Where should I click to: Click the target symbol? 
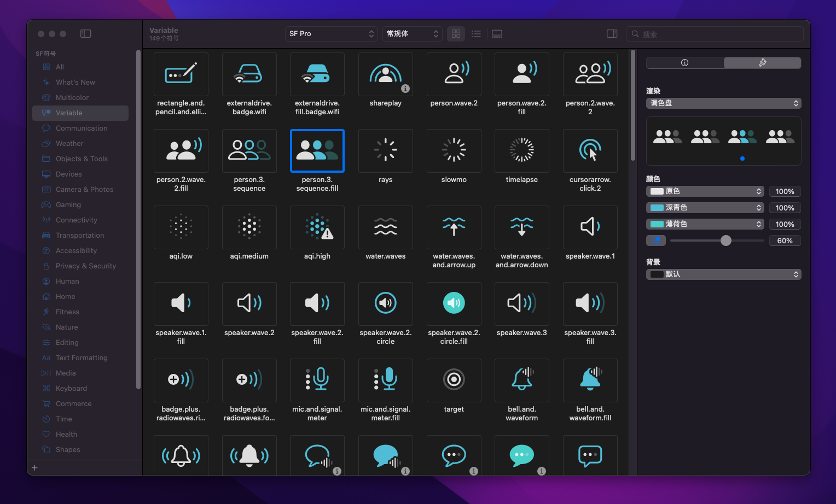point(454,380)
